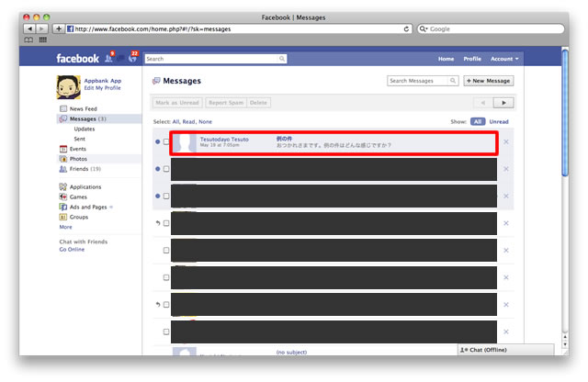Click the page vertical scrollbar thumb

[x=565, y=112]
